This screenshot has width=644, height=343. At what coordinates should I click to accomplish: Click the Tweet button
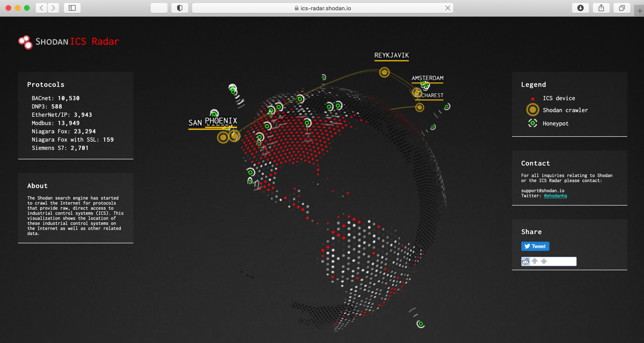click(x=535, y=246)
